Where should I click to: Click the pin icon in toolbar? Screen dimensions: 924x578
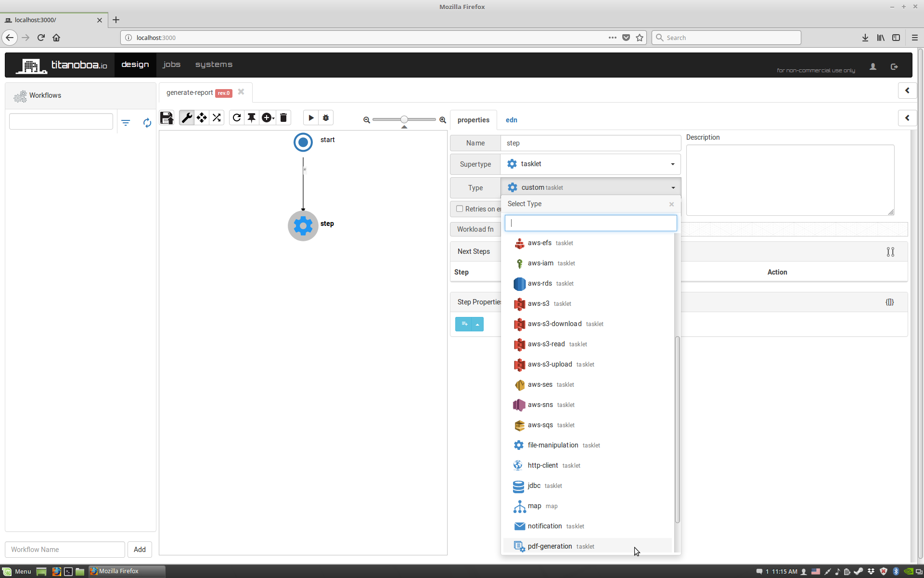252,118
